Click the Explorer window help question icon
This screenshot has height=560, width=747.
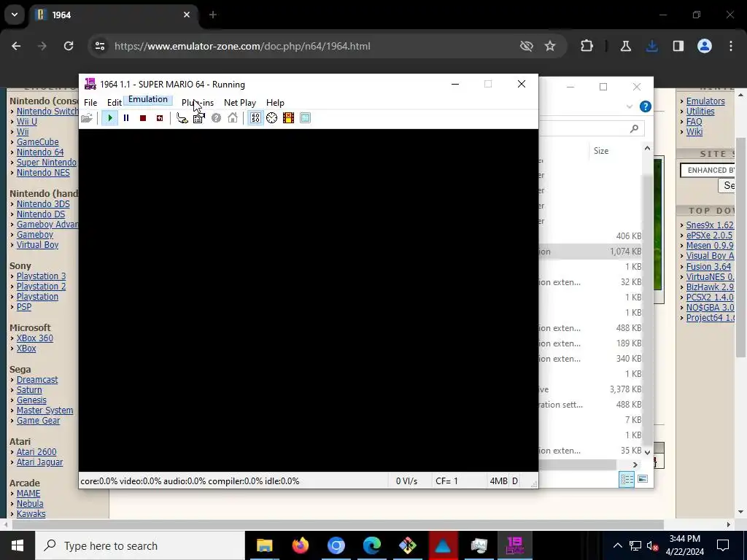pyautogui.click(x=645, y=106)
